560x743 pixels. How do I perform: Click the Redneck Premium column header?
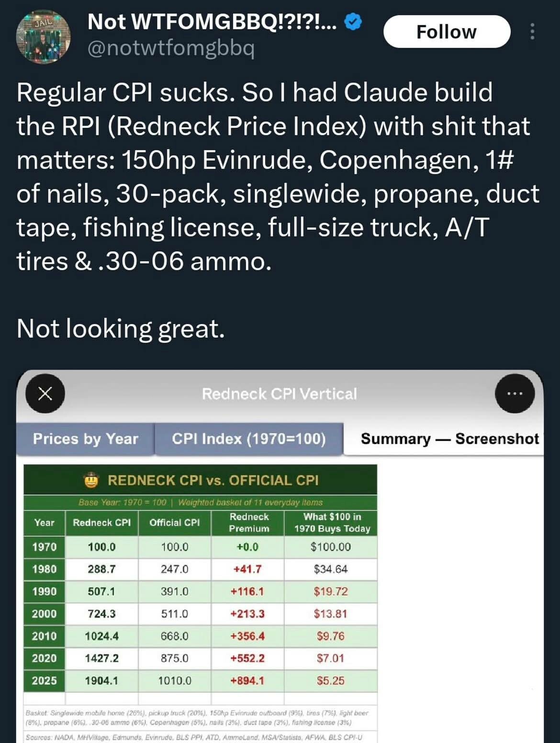point(249,523)
